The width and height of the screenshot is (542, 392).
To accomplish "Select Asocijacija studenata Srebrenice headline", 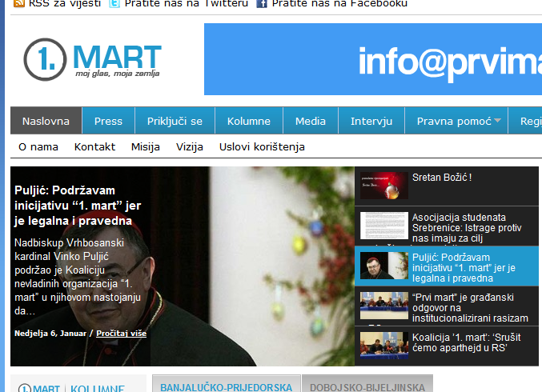I will [467, 228].
